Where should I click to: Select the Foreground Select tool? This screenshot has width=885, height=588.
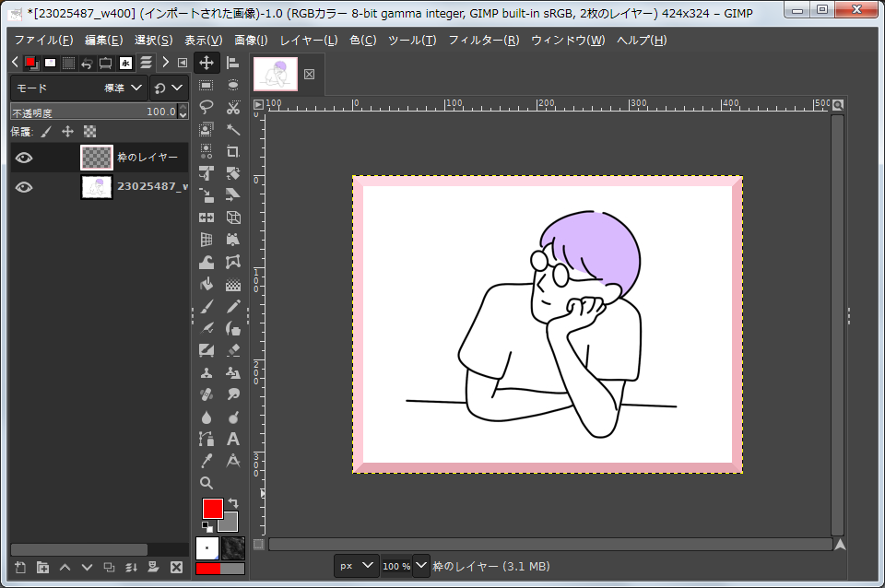(206, 129)
